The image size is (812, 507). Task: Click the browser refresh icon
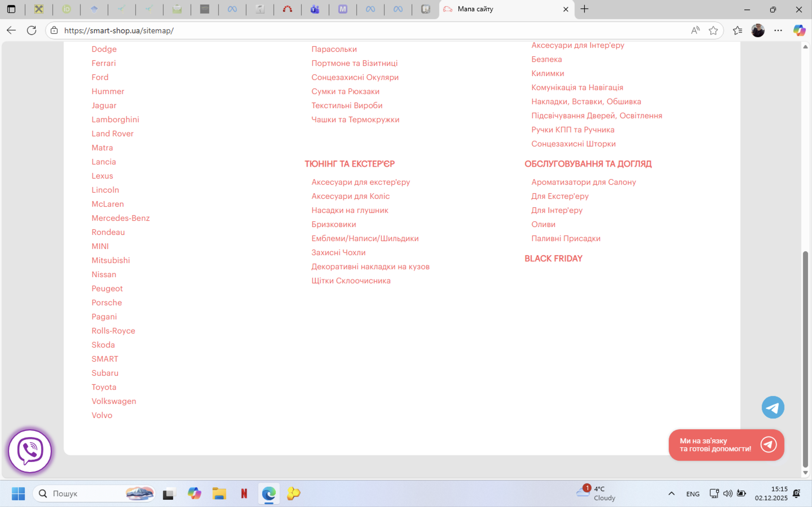32,30
